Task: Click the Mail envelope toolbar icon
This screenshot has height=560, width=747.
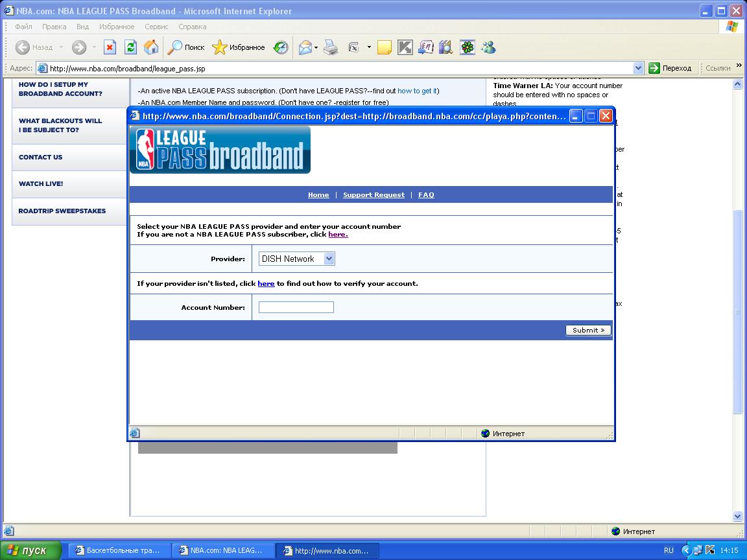Action: 305,47
